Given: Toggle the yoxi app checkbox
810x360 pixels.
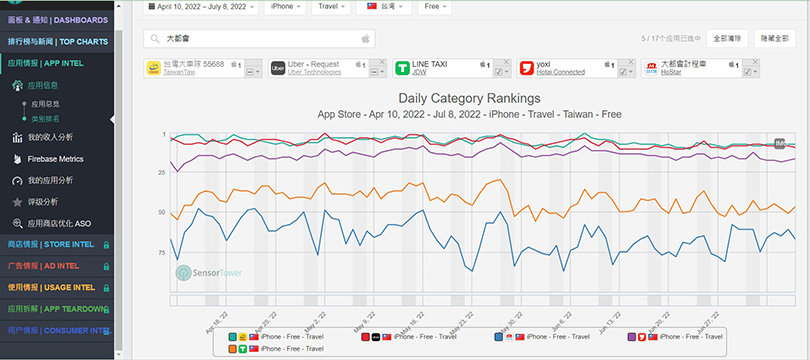Looking at the screenshot, I should pyautogui.click(x=622, y=72).
